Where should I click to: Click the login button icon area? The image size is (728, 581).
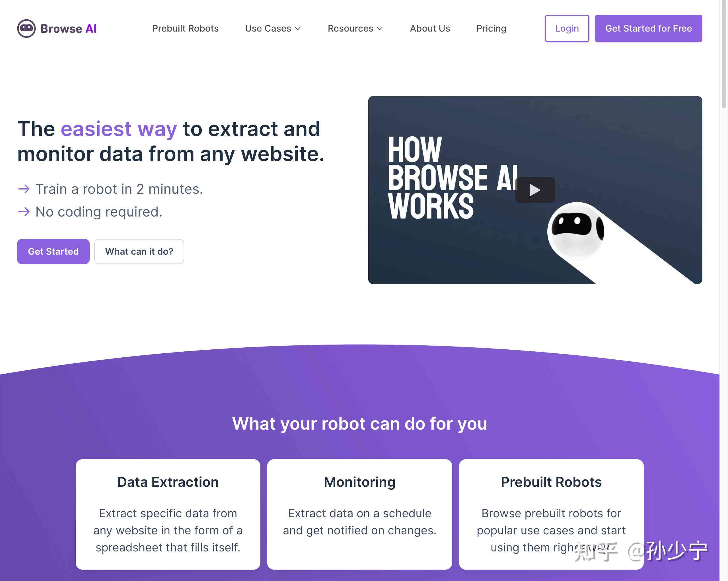567,28
